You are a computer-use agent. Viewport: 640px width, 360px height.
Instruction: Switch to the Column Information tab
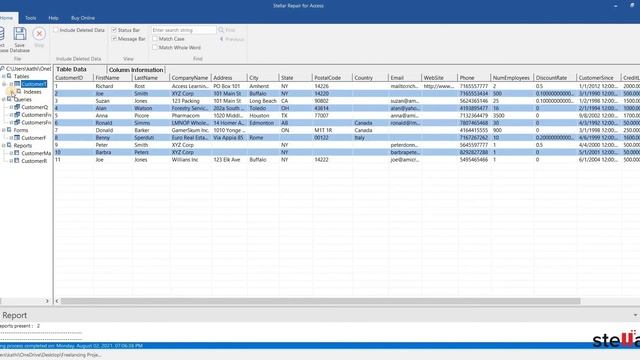136,70
